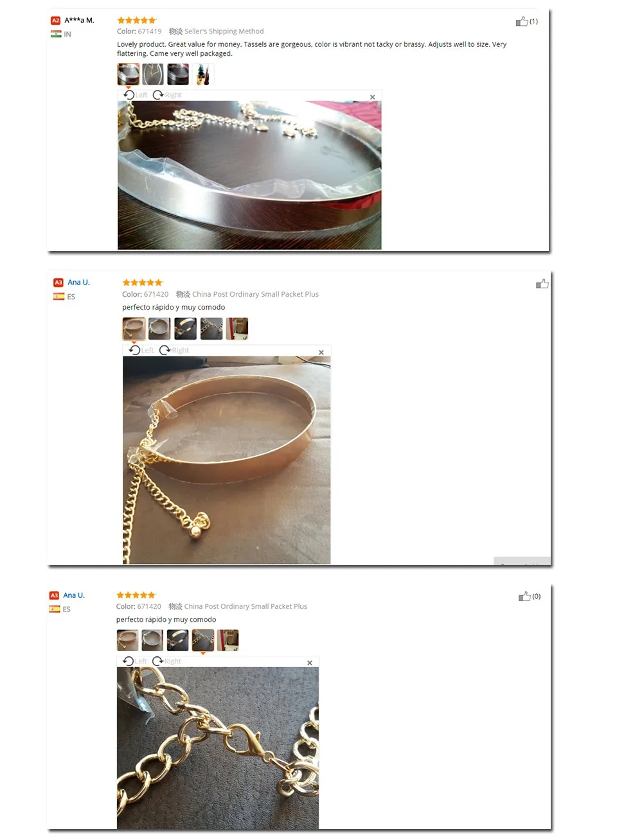Close the enlarged gold belt photo

[321, 352]
